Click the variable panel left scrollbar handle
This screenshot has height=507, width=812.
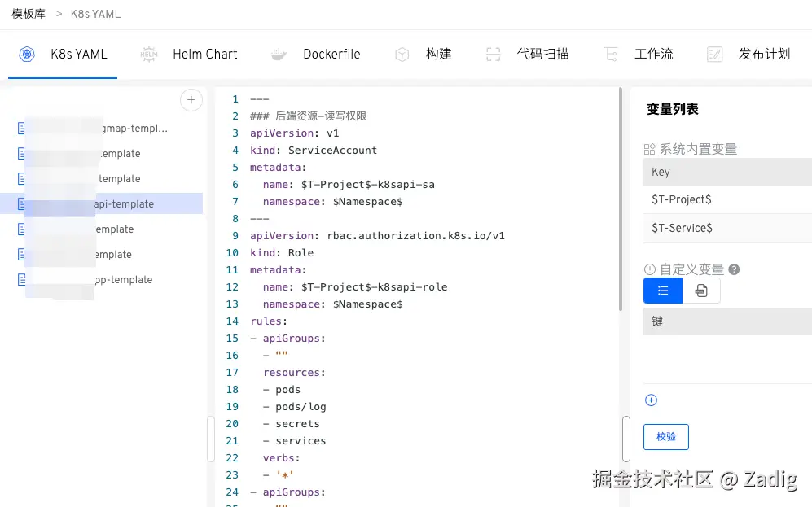click(x=626, y=439)
